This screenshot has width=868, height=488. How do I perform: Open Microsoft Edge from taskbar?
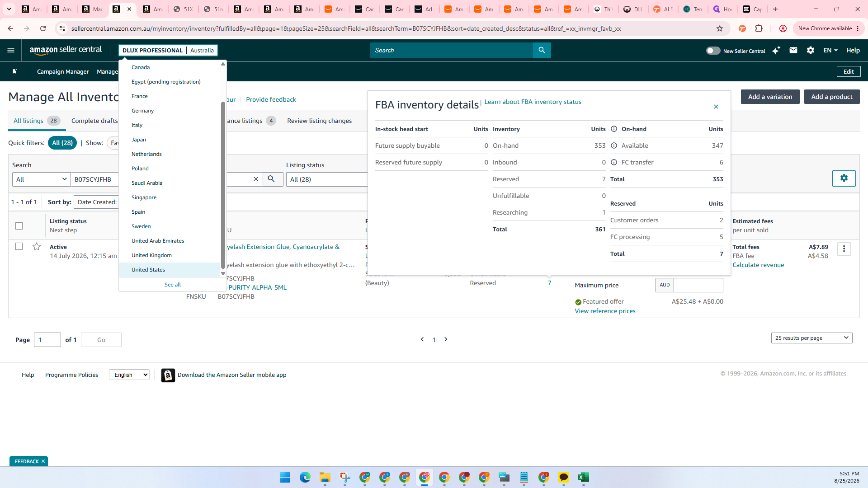click(x=305, y=477)
